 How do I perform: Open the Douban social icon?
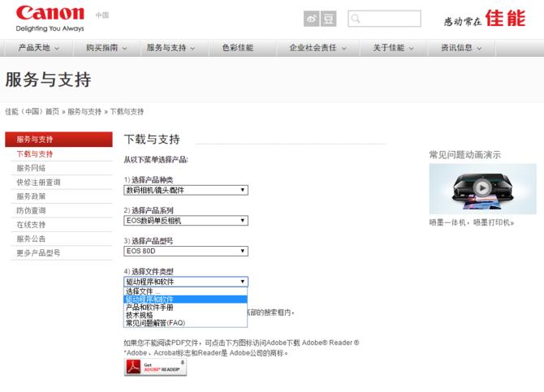click(329, 19)
